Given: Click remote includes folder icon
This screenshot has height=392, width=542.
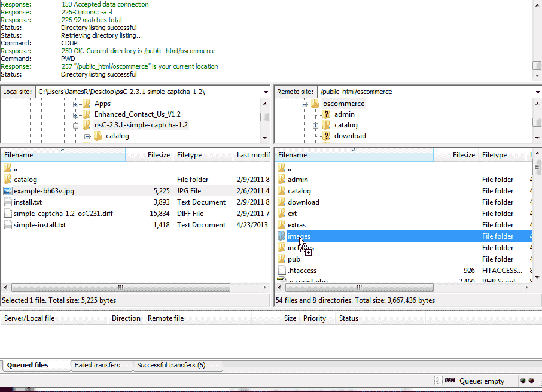Looking at the screenshot, I should 282,248.
